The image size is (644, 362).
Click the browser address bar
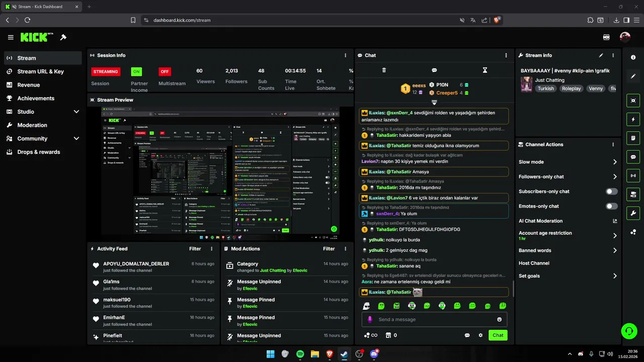(302, 20)
